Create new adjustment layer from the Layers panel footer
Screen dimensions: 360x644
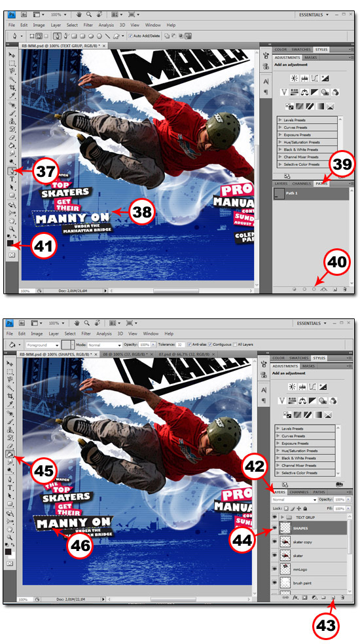point(314,597)
